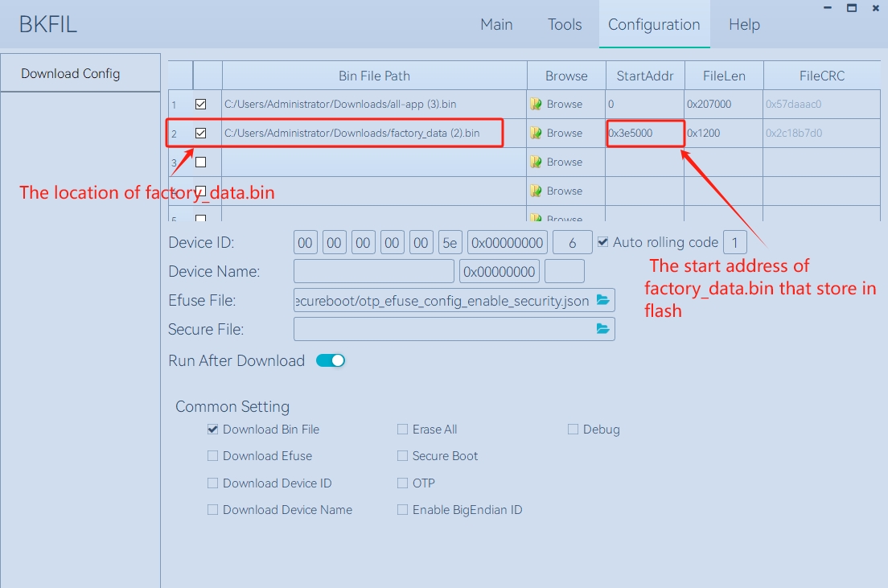This screenshot has height=588, width=888.
Task: Click Browse icon in empty row 4
Action: (536, 191)
